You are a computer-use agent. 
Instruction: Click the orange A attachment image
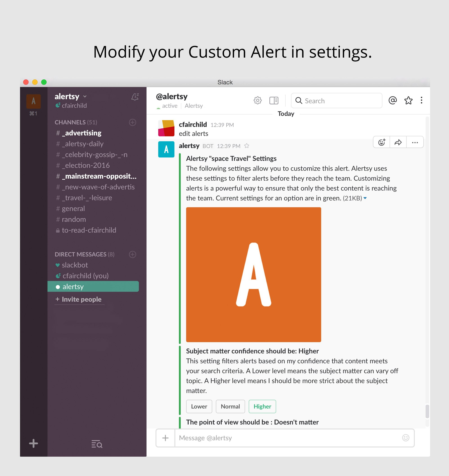coord(253,274)
